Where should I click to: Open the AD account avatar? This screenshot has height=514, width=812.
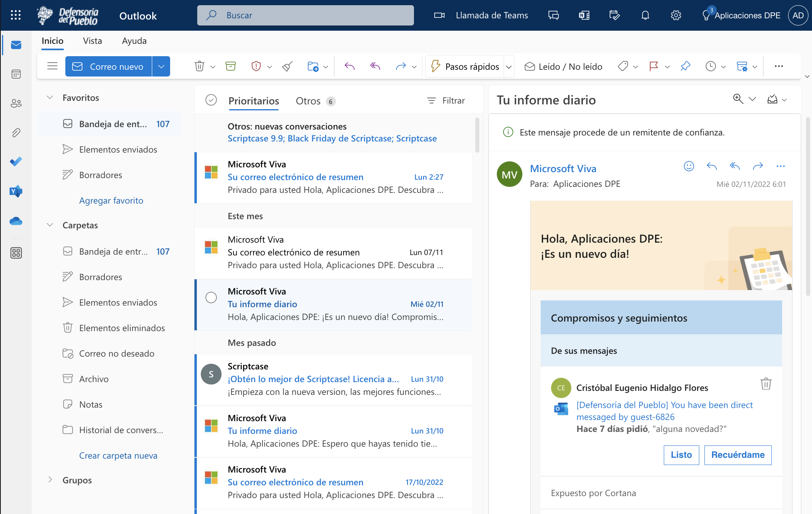[798, 15]
